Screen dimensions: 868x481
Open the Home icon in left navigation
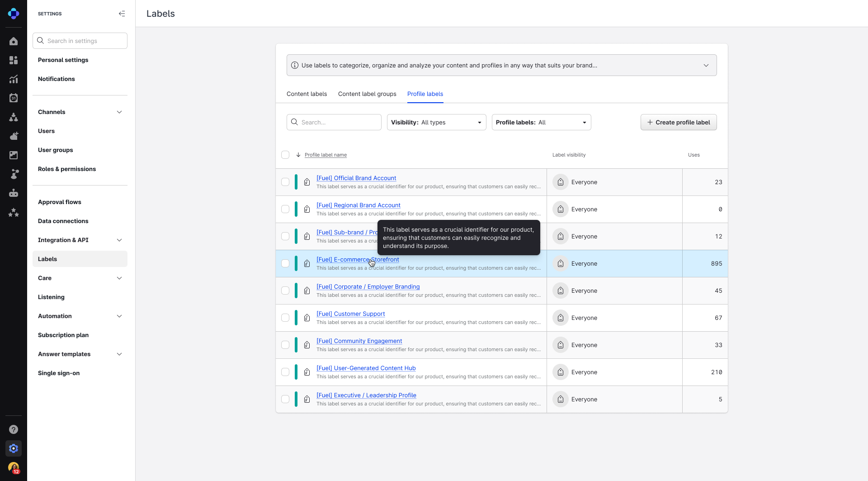14,42
